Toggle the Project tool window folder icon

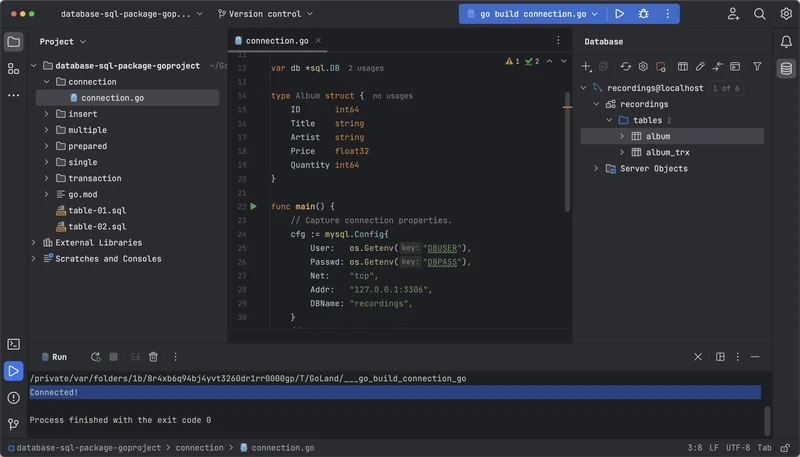click(13, 42)
